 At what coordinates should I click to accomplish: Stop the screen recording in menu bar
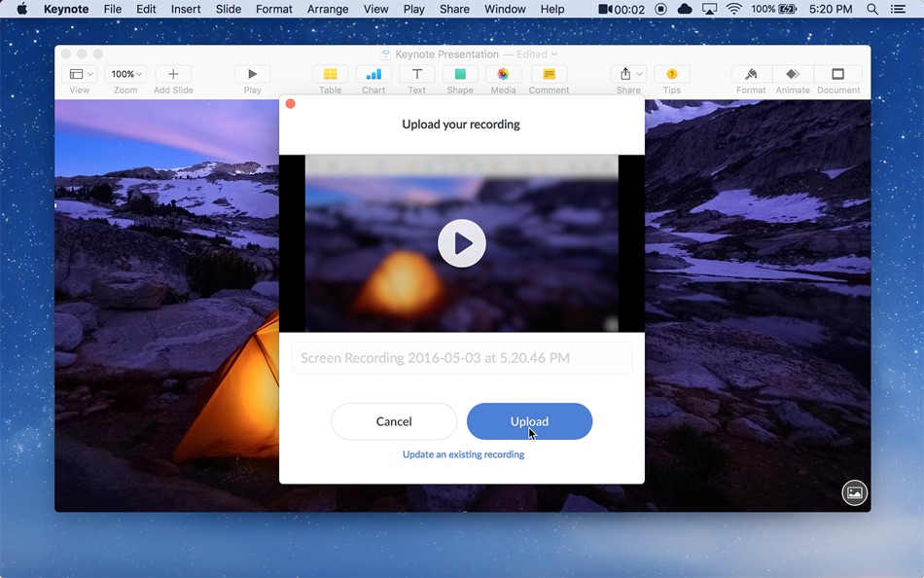(x=660, y=9)
